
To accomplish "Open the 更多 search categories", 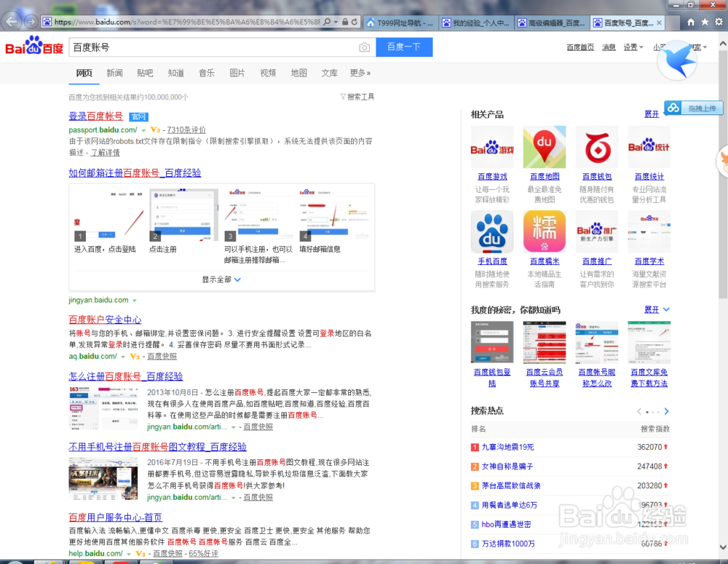I will click(x=360, y=73).
